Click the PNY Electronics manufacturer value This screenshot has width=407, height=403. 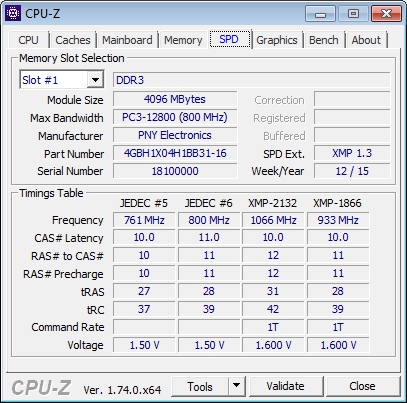(x=175, y=135)
